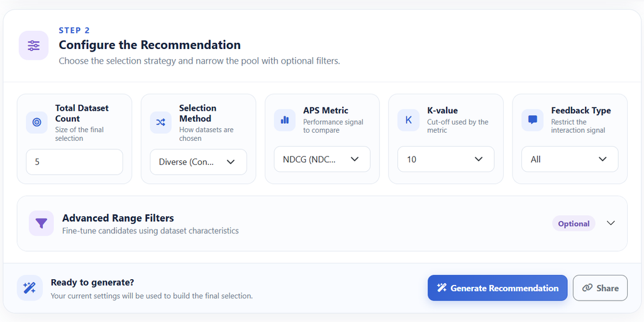644x322 pixels.
Task: Click 'Size of the final selection' description
Action: (x=79, y=134)
